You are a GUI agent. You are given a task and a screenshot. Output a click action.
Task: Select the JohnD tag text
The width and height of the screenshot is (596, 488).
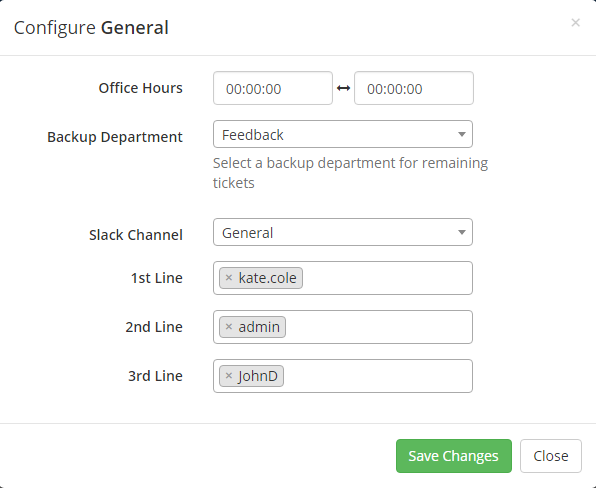[258, 376]
